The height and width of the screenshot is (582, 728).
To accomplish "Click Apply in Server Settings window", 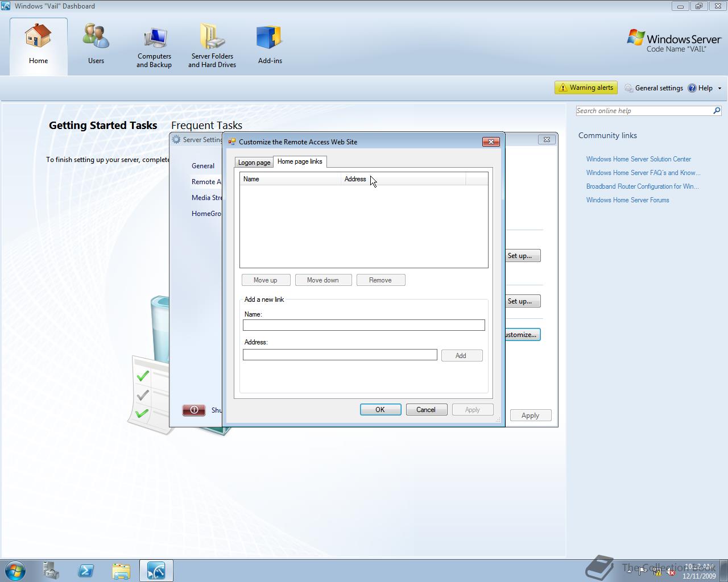I will click(x=531, y=415).
